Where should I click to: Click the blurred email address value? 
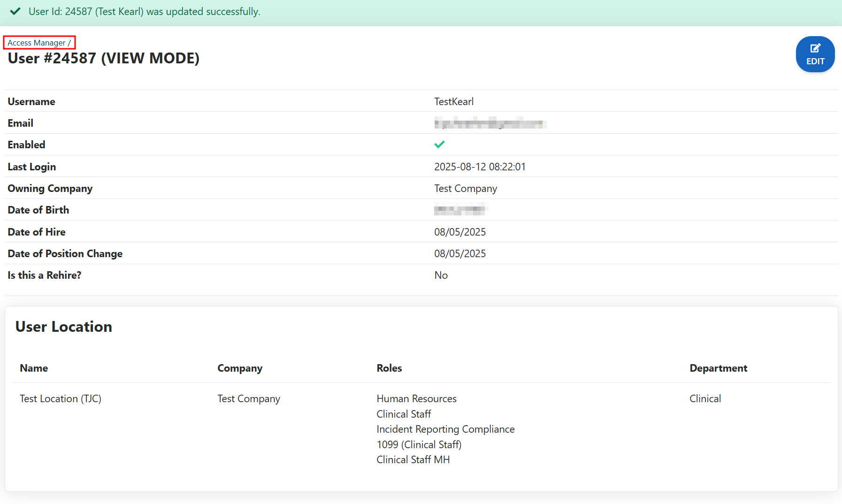click(x=490, y=123)
